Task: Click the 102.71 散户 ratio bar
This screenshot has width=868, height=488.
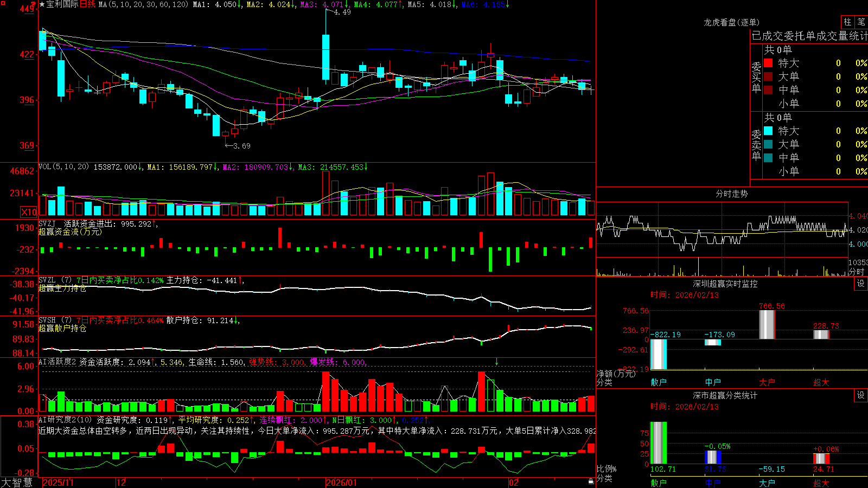Action: pyautogui.click(x=659, y=442)
